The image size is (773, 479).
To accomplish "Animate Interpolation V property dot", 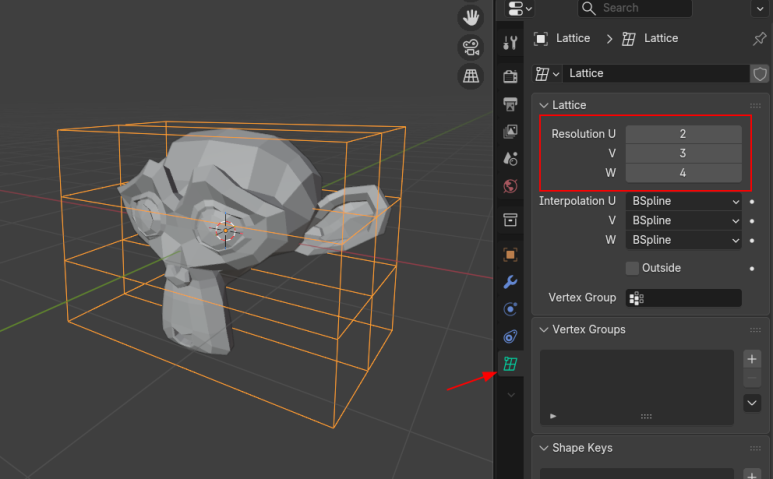I will click(x=752, y=221).
